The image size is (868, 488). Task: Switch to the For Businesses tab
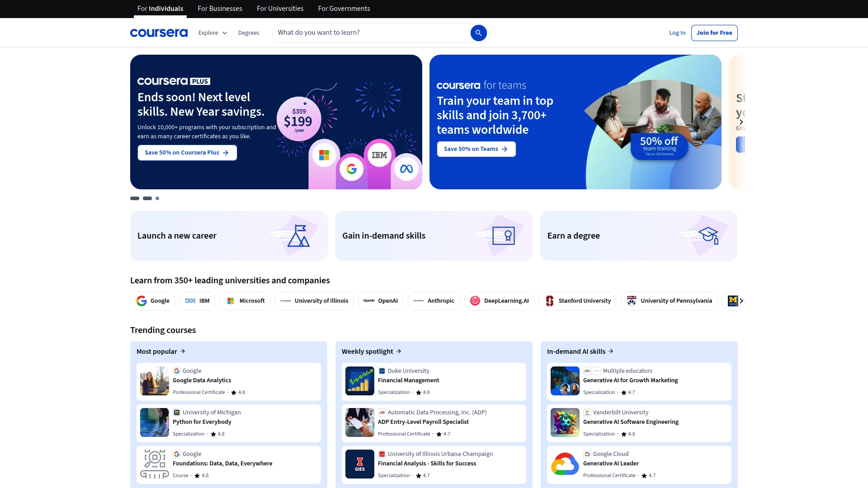220,9
